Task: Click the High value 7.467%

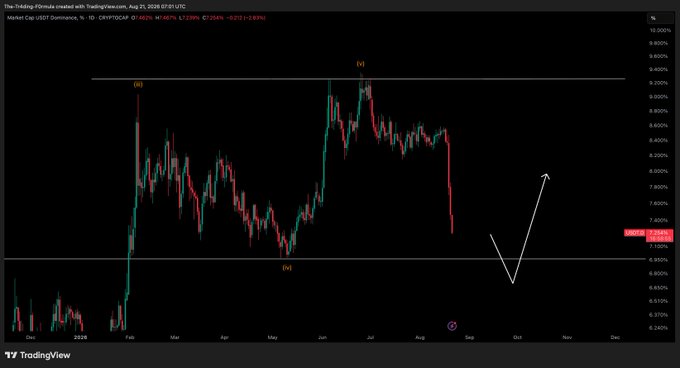Action: click(x=167, y=18)
